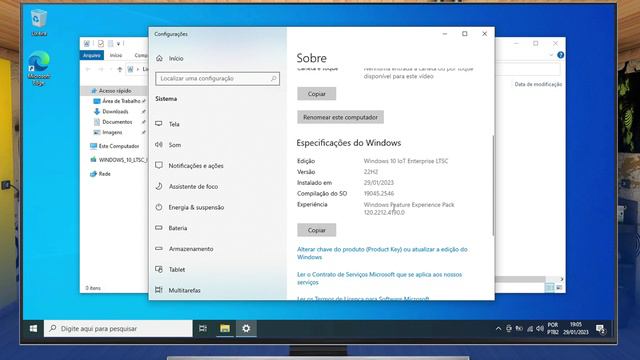
Task: Select Acesso rápido in Explorer tree
Action: pos(114,91)
